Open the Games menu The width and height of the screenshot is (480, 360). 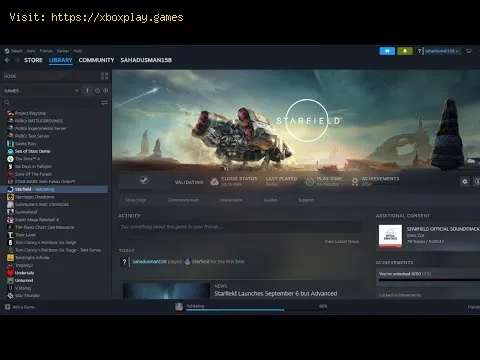pos(63,51)
